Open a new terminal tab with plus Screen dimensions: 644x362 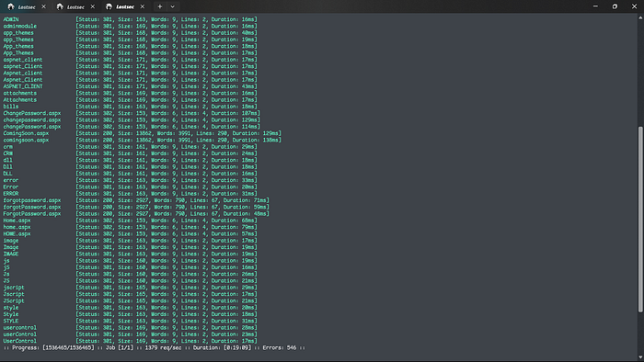point(160,6)
